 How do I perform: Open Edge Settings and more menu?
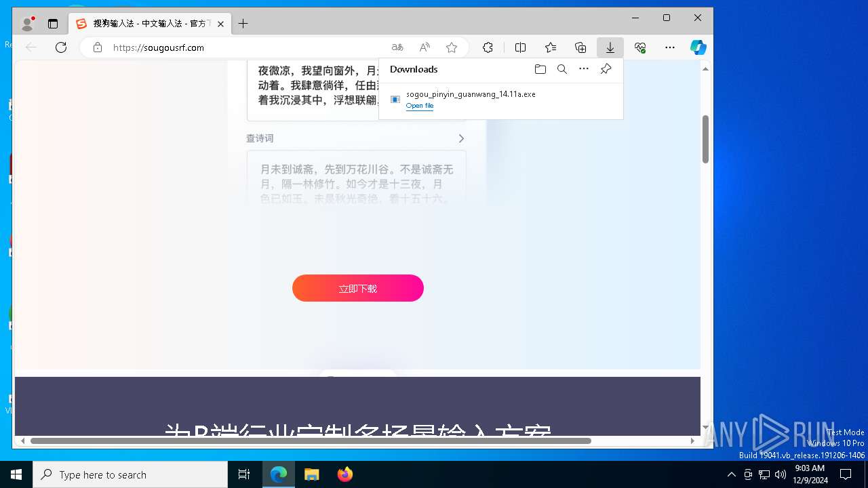[x=670, y=47]
